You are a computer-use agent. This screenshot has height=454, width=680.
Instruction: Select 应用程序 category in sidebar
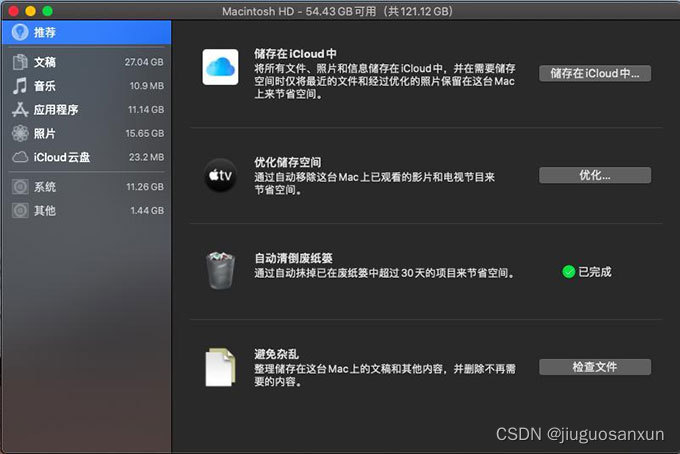coord(86,110)
